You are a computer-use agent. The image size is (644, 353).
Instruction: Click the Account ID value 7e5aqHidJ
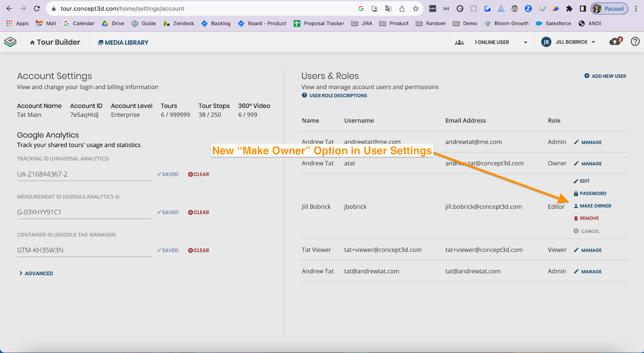[85, 115]
